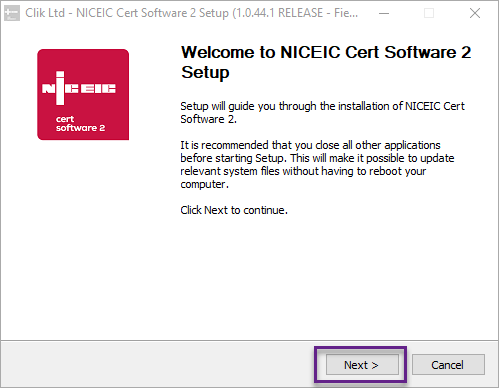Click the greyed-out maximize button
The width and height of the screenshot is (499, 388).
coord(429,13)
